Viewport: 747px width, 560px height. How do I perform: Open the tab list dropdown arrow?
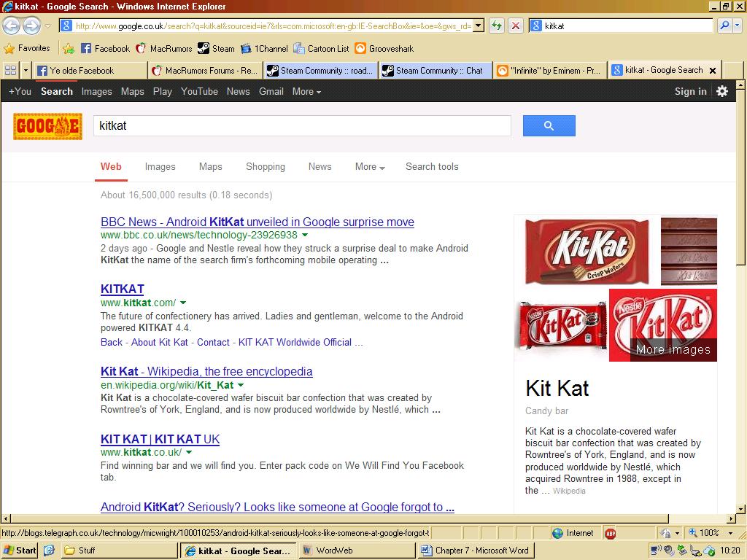click(26, 71)
